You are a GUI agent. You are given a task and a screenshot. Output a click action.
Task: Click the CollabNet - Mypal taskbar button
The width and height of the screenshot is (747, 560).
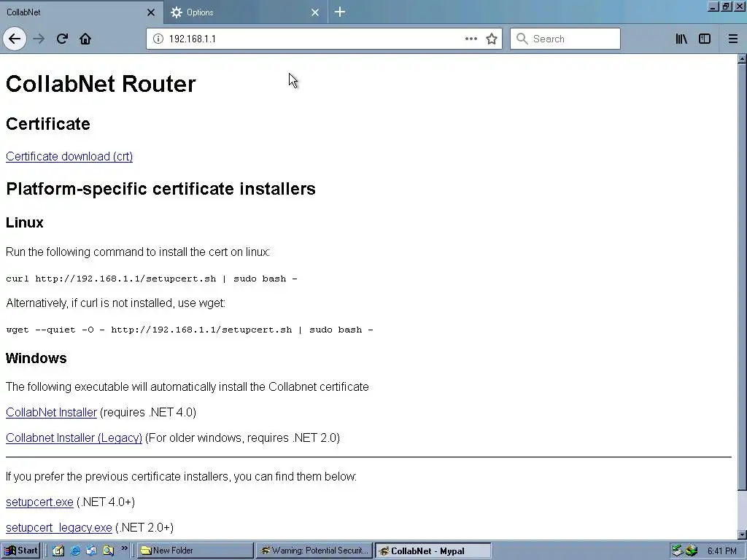(433, 551)
